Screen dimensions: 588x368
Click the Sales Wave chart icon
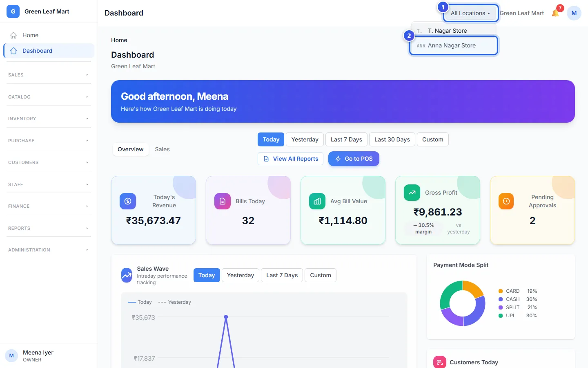(x=127, y=275)
